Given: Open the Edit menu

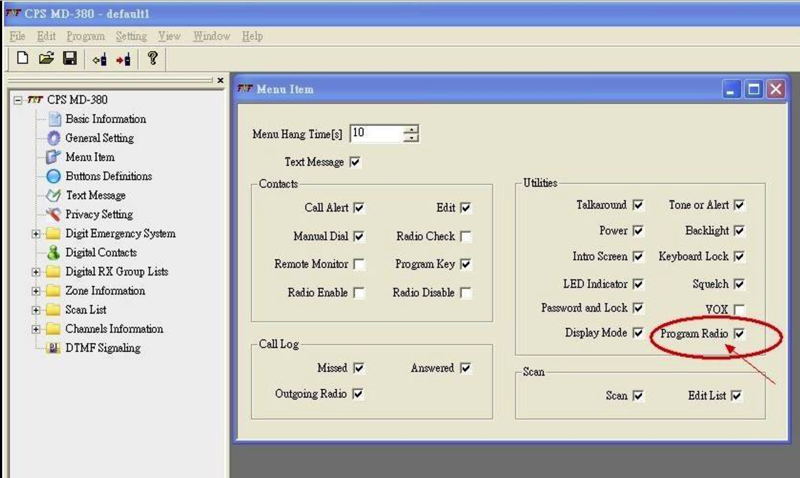Looking at the screenshot, I should (x=46, y=36).
